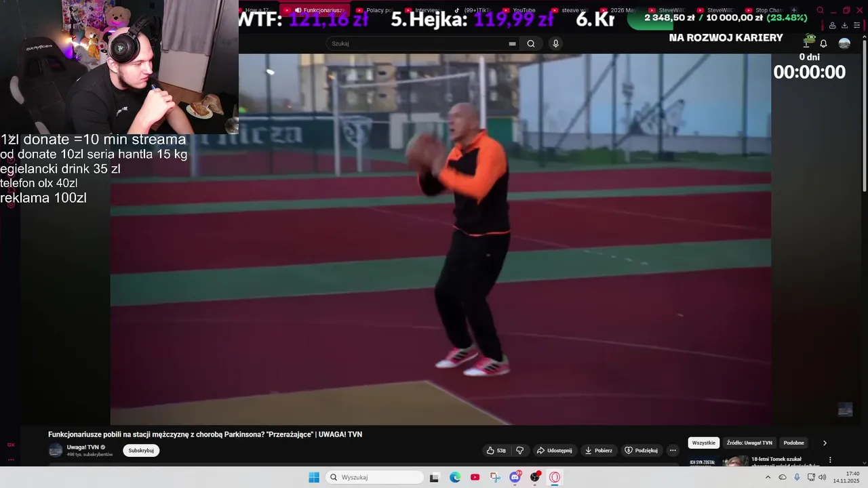The width and height of the screenshot is (868, 488).
Task: Open Discord from the taskbar
Action: [515, 477]
